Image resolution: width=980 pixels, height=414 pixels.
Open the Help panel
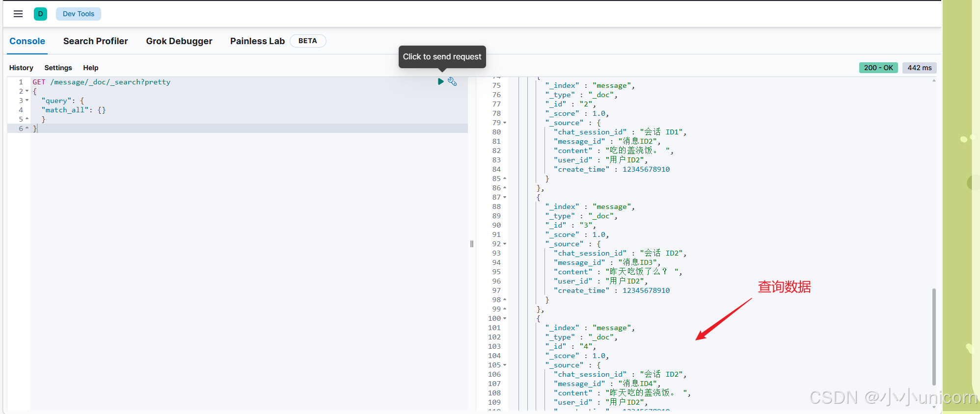(90, 68)
